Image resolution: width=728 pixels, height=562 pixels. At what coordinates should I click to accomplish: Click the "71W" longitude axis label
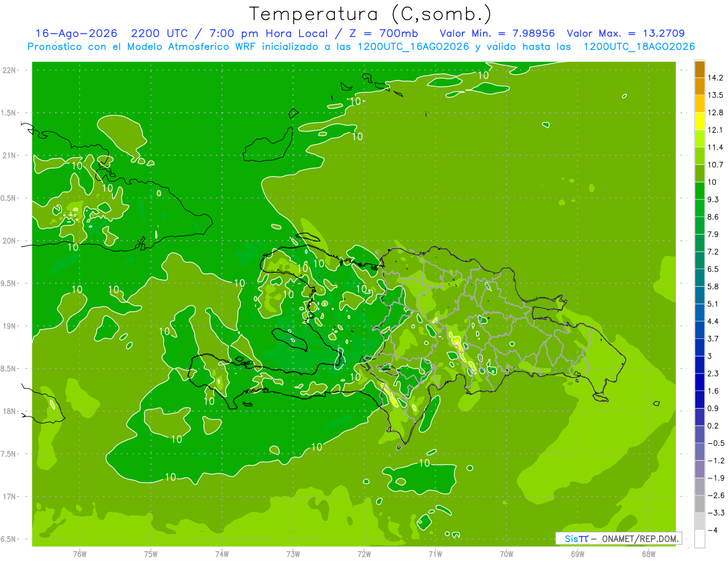pyautogui.click(x=435, y=554)
